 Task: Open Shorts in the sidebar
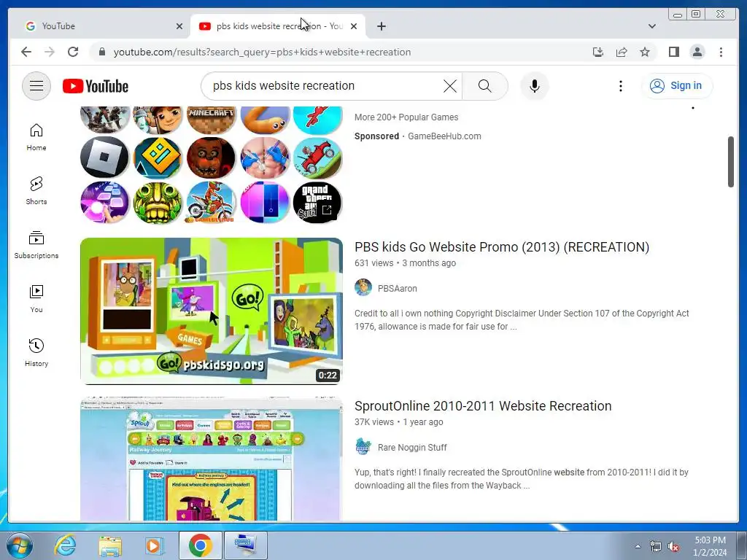tap(36, 191)
